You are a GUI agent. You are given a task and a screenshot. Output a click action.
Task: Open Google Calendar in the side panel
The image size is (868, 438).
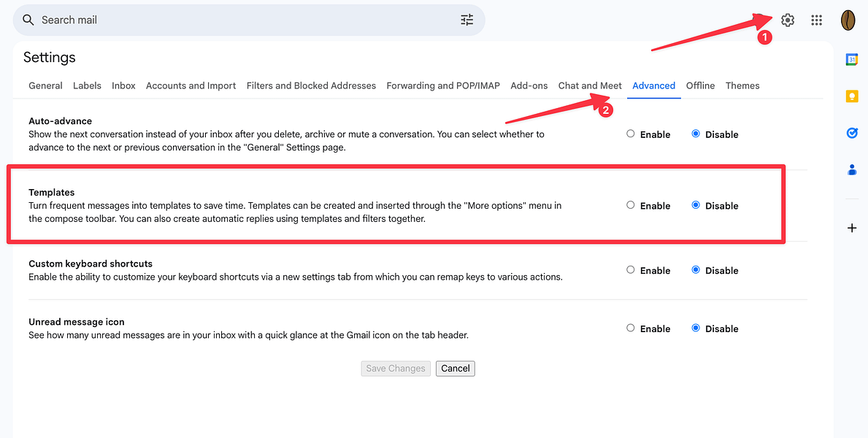(851, 59)
